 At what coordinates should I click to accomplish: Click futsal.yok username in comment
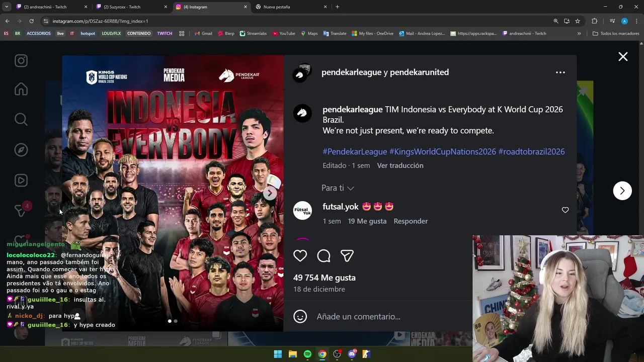(341, 207)
